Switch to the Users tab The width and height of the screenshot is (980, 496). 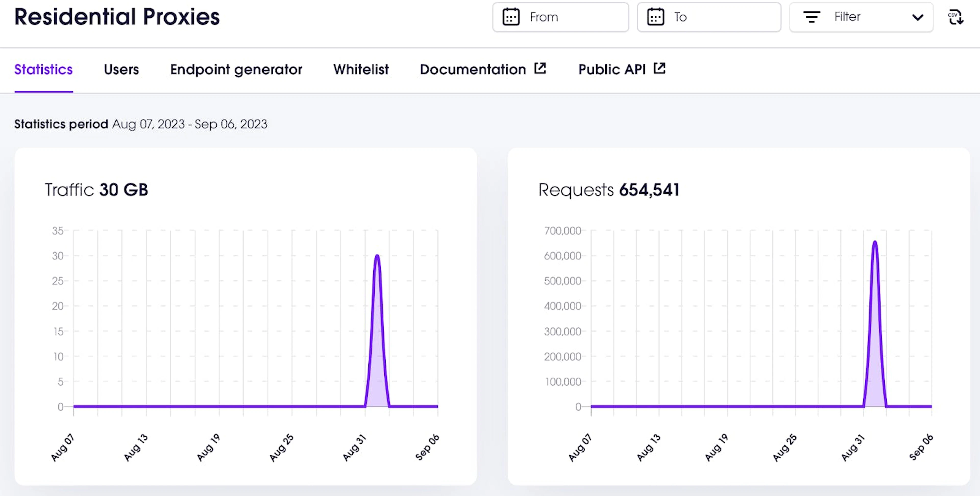[121, 70]
